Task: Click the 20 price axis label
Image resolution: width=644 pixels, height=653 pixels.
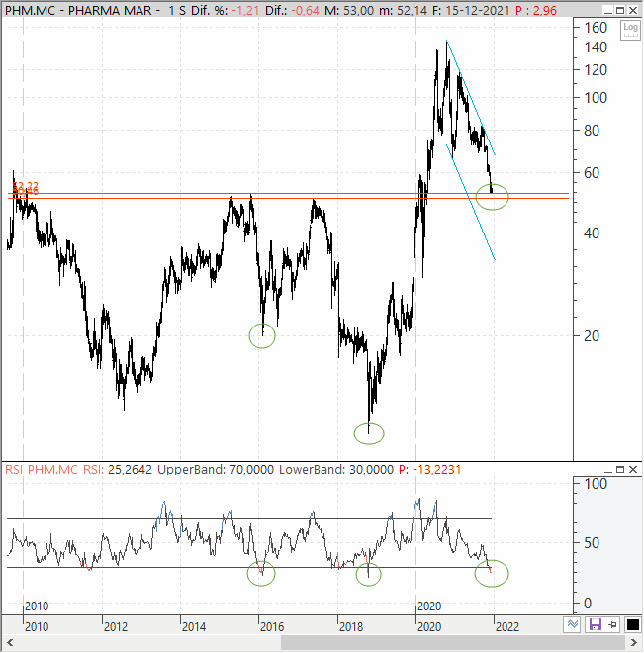Action: pyautogui.click(x=592, y=336)
